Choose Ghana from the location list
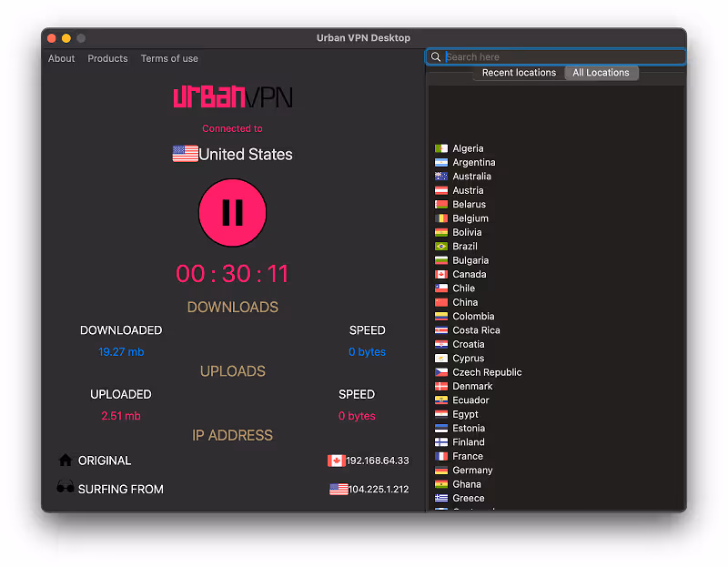This screenshot has height=567, width=728. (467, 484)
